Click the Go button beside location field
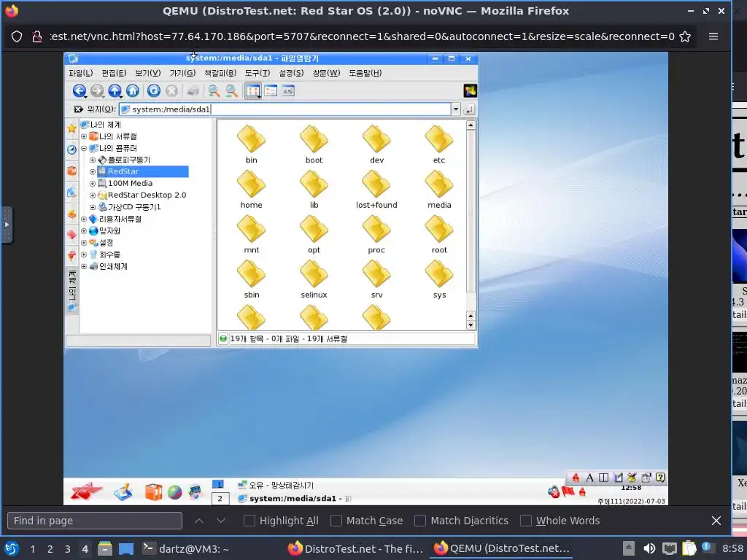This screenshot has width=747, height=560. coord(469,109)
